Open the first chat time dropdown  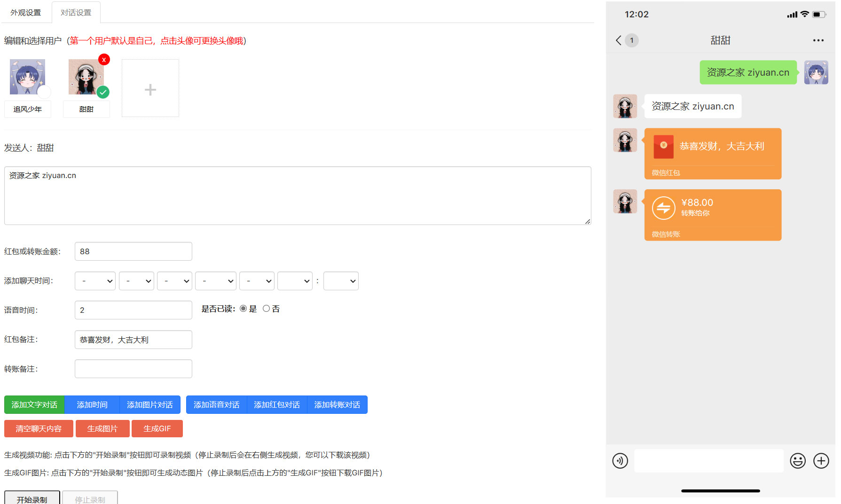[x=94, y=280]
